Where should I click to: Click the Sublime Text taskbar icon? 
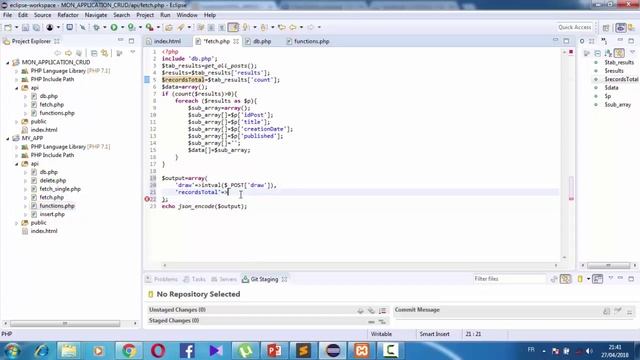(303, 350)
